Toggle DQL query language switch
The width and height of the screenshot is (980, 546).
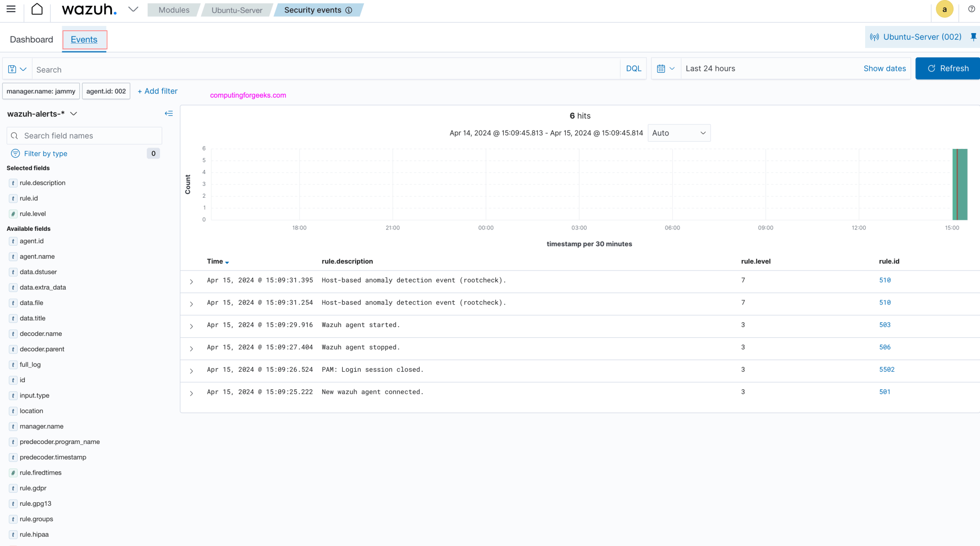coord(633,68)
